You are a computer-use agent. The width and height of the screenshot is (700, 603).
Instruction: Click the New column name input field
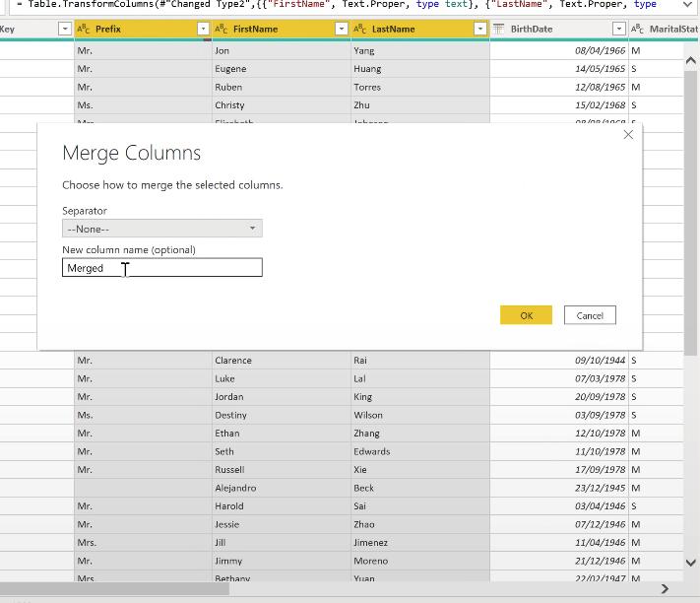pyautogui.click(x=162, y=268)
